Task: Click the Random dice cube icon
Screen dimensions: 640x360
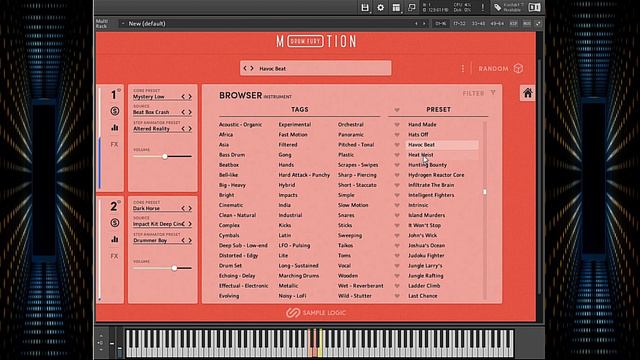Action: (518, 69)
